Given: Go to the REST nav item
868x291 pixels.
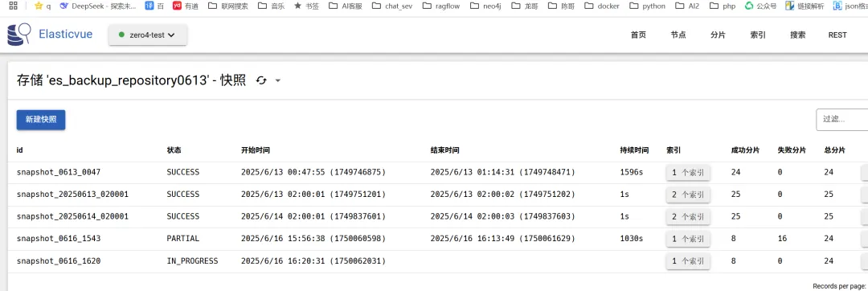Looking at the screenshot, I should coord(837,35).
